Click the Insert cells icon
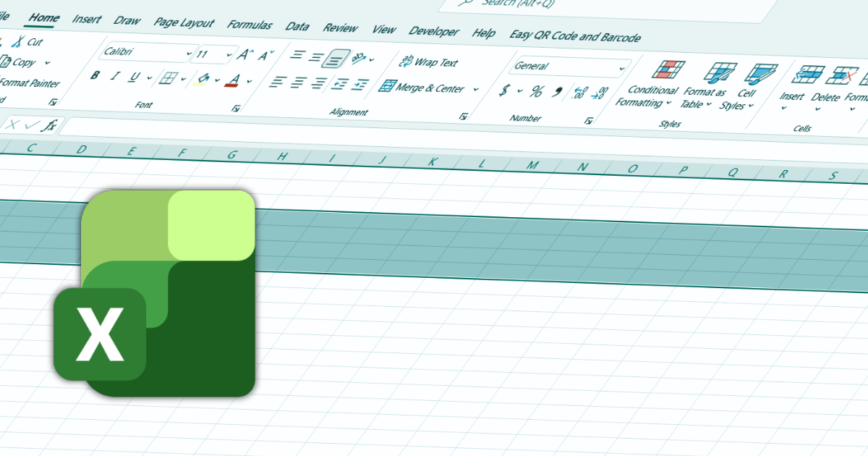This screenshot has width=868, height=456. (x=809, y=75)
